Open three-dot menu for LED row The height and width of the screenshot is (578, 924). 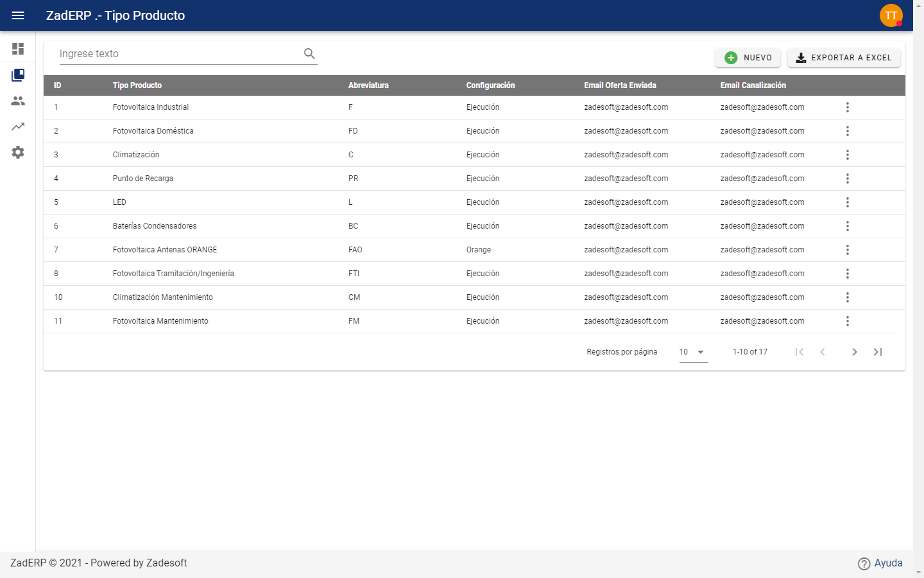pos(848,202)
